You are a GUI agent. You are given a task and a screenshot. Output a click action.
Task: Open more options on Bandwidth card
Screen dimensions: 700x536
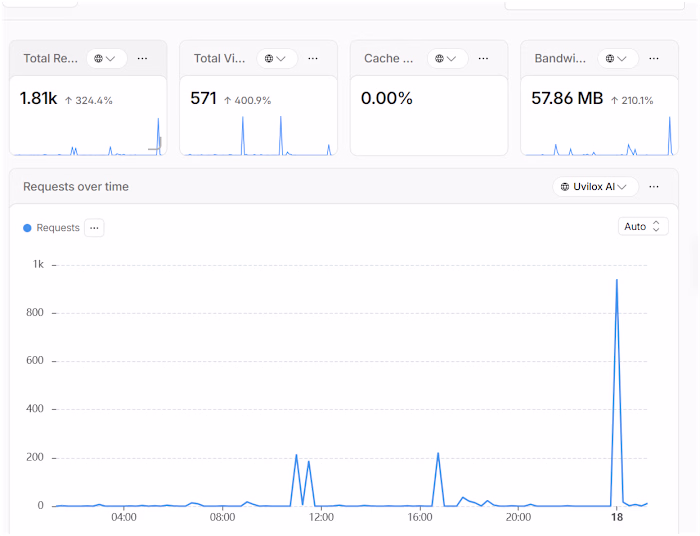(x=654, y=58)
